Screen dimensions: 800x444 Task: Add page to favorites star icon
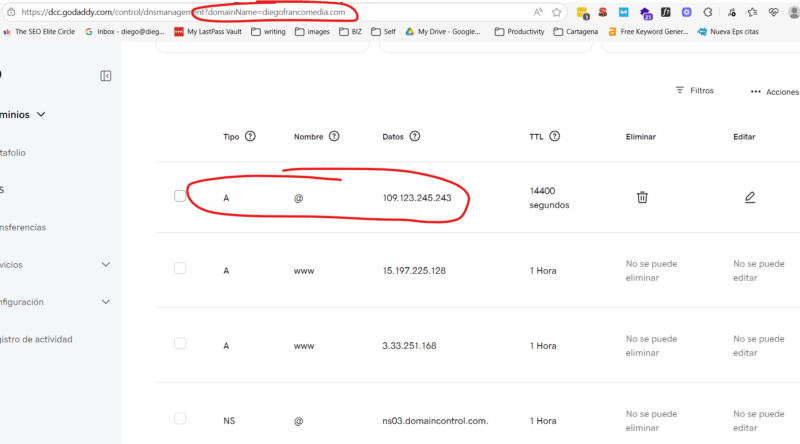[557, 12]
